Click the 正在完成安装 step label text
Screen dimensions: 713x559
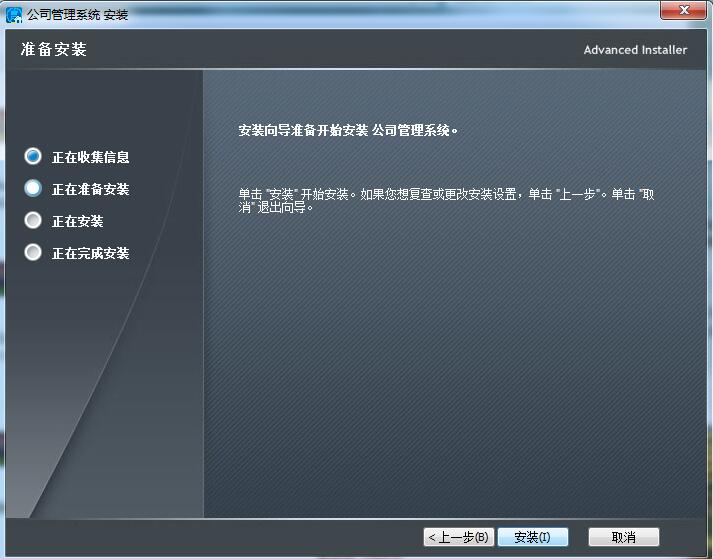click(90, 253)
